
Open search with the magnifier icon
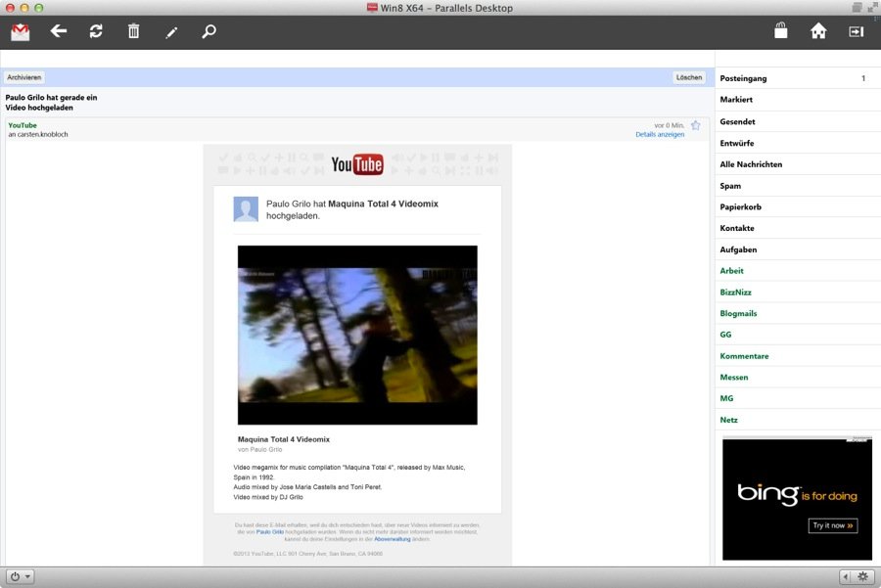(x=209, y=31)
